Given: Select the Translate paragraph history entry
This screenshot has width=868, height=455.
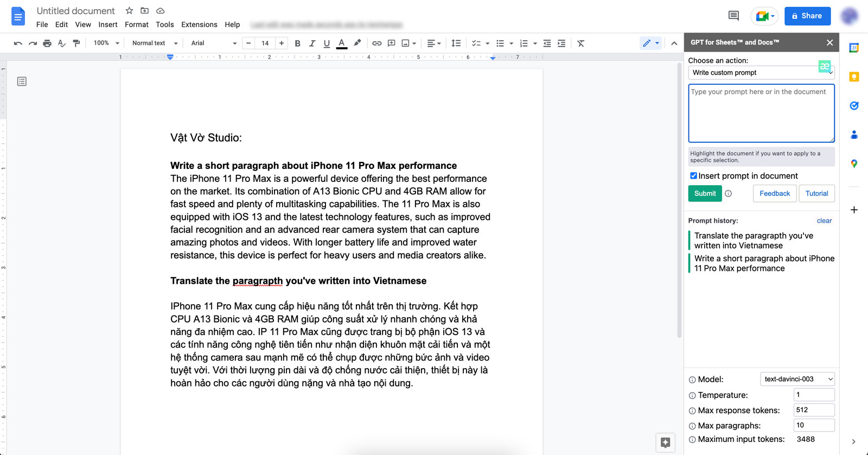Looking at the screenshot, I should [761, 241].
